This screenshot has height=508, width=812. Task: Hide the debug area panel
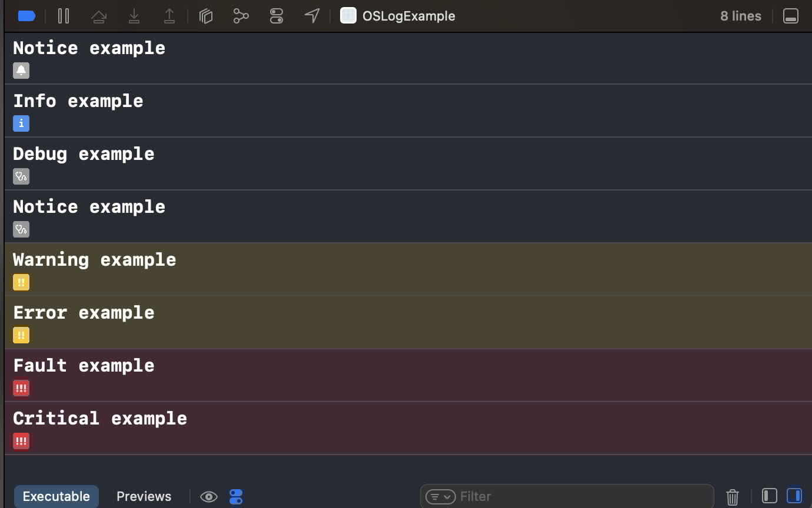point(790,16)
